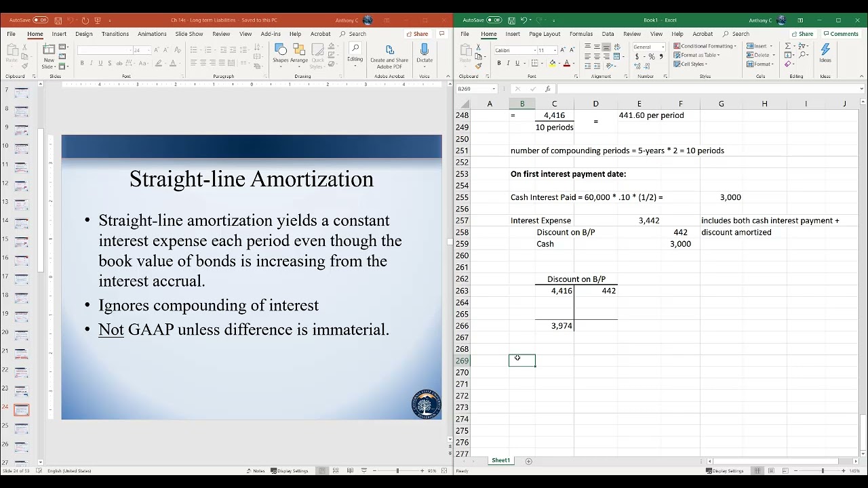Apply accounting dollar format in Excel
868x488 pixels.
coord(637,57)
